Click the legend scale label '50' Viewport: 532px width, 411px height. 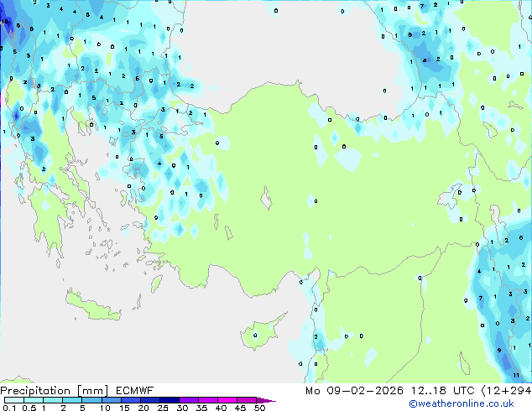259,408
